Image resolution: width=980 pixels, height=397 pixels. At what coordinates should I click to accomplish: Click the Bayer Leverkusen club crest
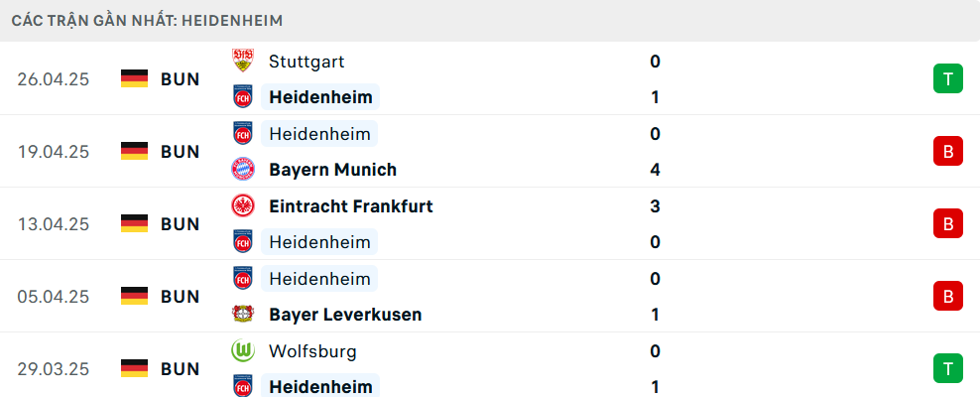point(242,314)
